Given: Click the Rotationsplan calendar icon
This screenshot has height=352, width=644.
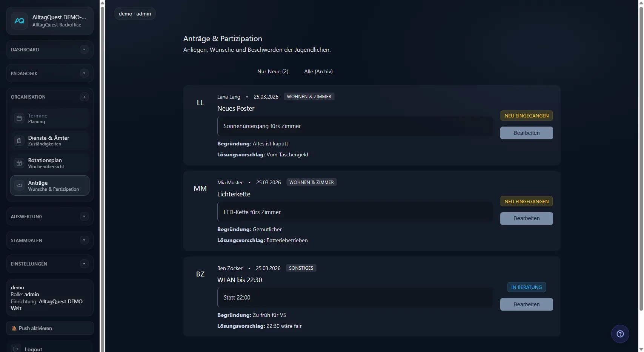Looking at the screenshot, I should point(19,163).
